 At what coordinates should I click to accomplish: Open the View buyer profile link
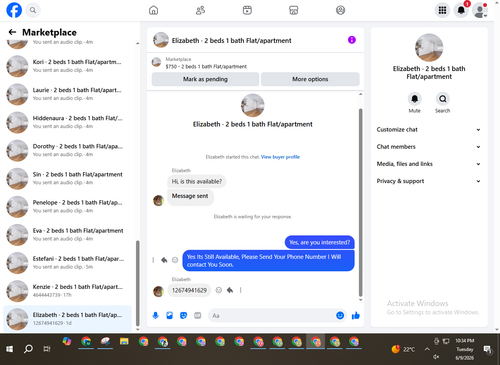click(x=280, y=157)
